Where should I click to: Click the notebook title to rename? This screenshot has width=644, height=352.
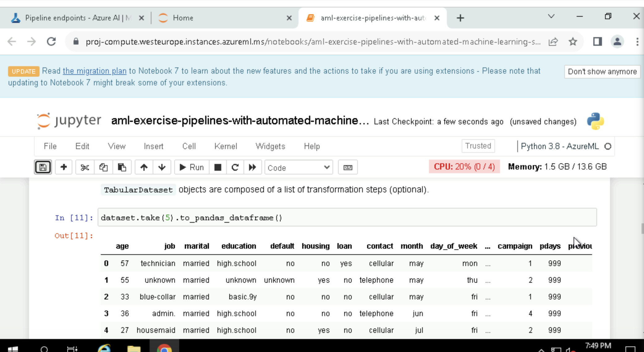240,121
